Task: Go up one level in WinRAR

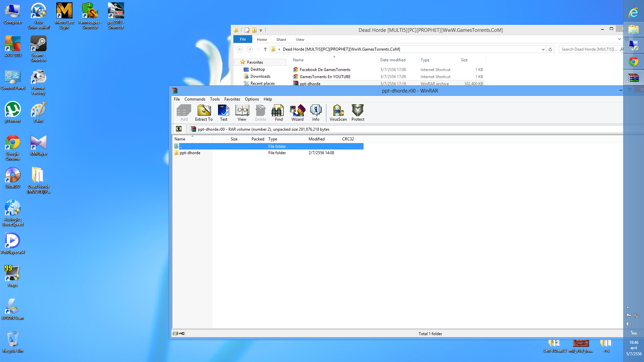Action: [x=179, y=129]
